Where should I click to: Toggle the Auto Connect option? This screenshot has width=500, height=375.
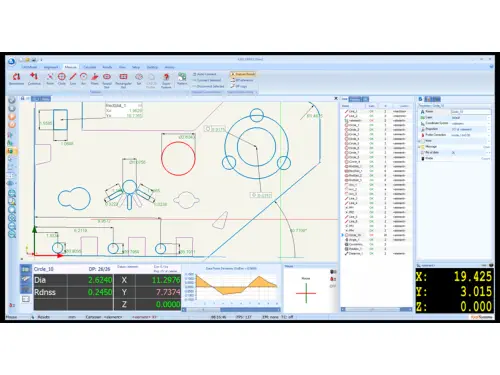coord(205,74)
